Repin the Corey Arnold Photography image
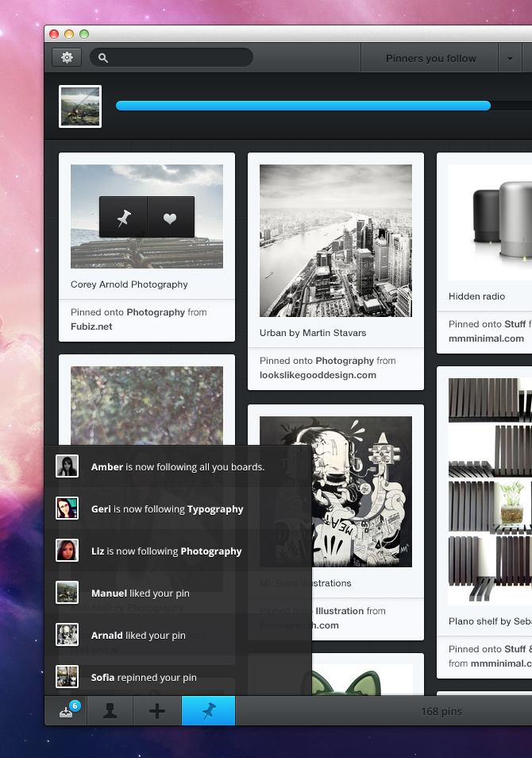 click(x=124, y=218)
